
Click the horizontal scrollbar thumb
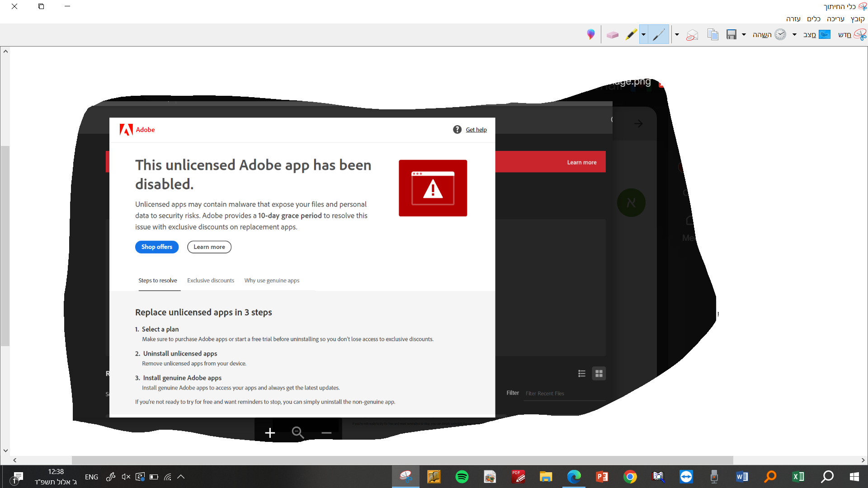pos(402,460)
